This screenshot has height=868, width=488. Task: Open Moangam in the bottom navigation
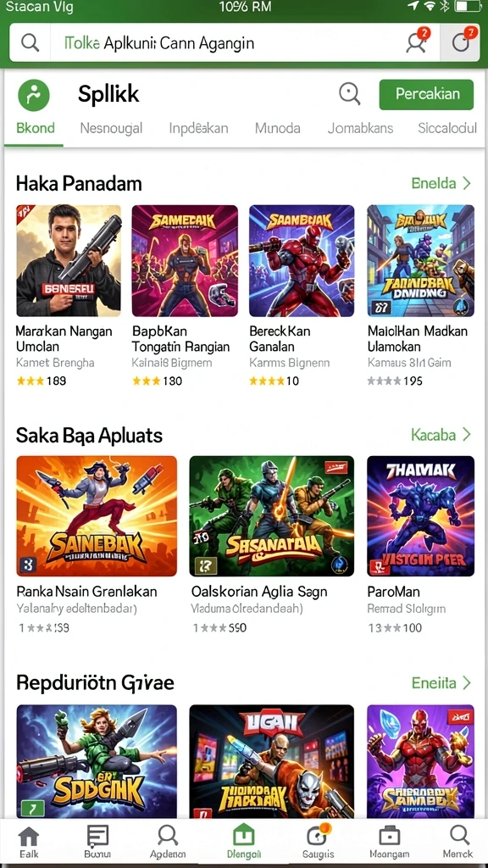390,842
